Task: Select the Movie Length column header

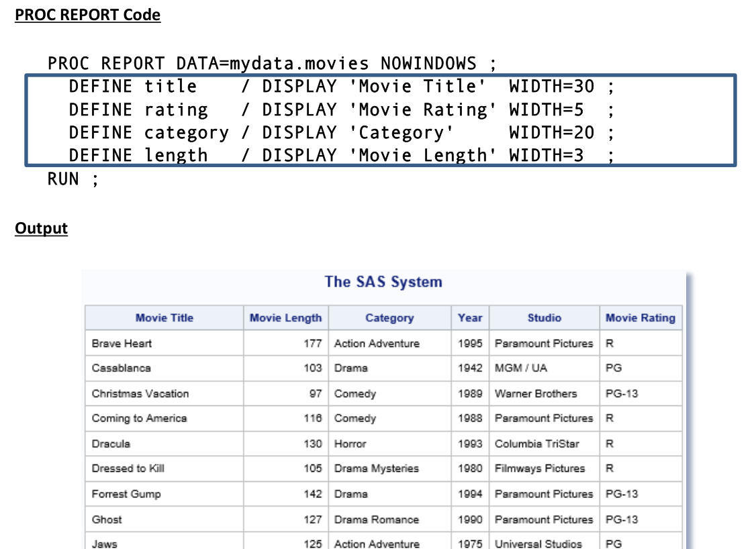Action: [285, 318]
